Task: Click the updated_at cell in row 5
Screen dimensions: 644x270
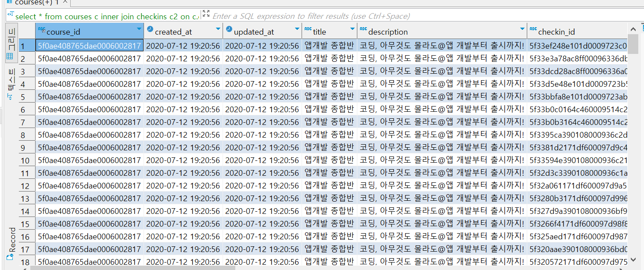Action: click(262, 96)
